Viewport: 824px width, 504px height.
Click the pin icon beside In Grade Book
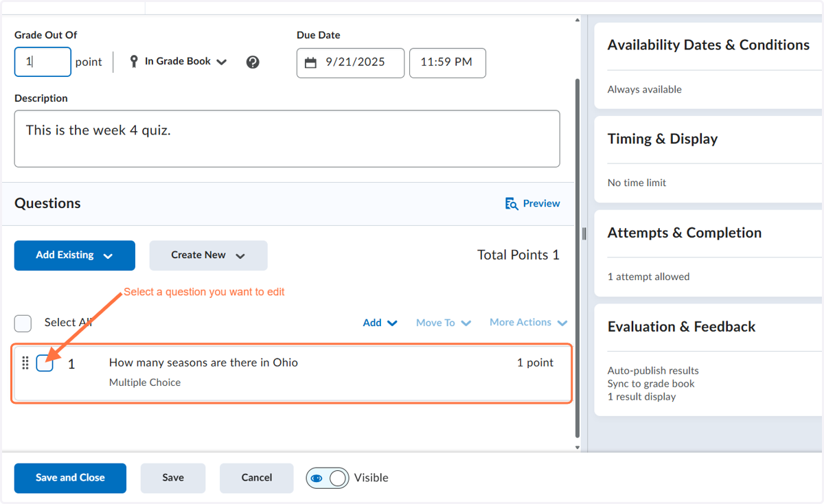point(134,62)
